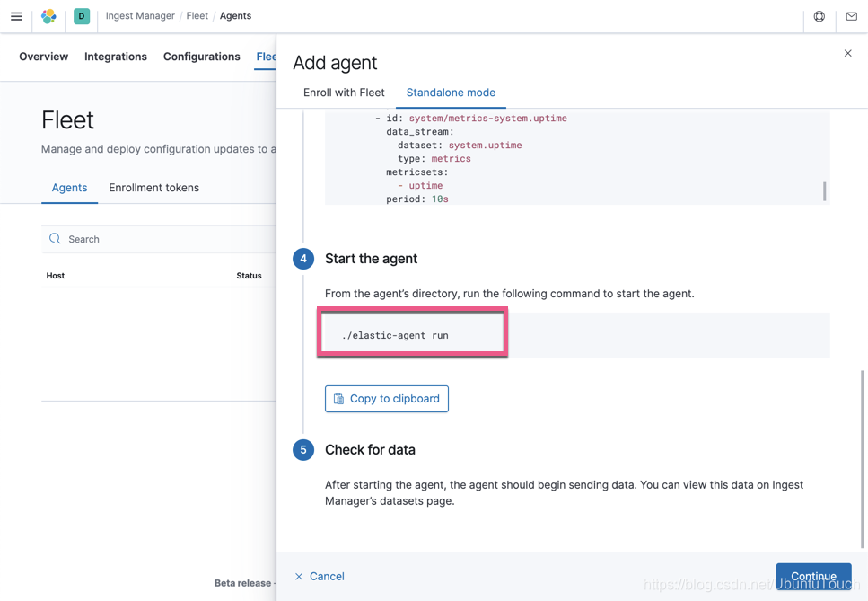Click the YAML code block scrollbar

pos(824,191)
